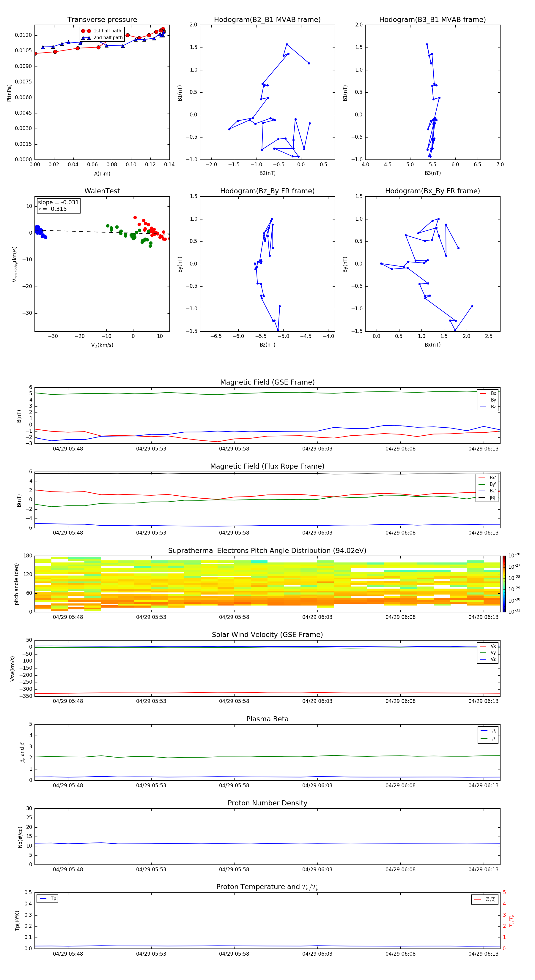
Task: Click the "04/29 06:13" tick under Proton Temperature
Action: pyautogui.click(x=483, y=954)
